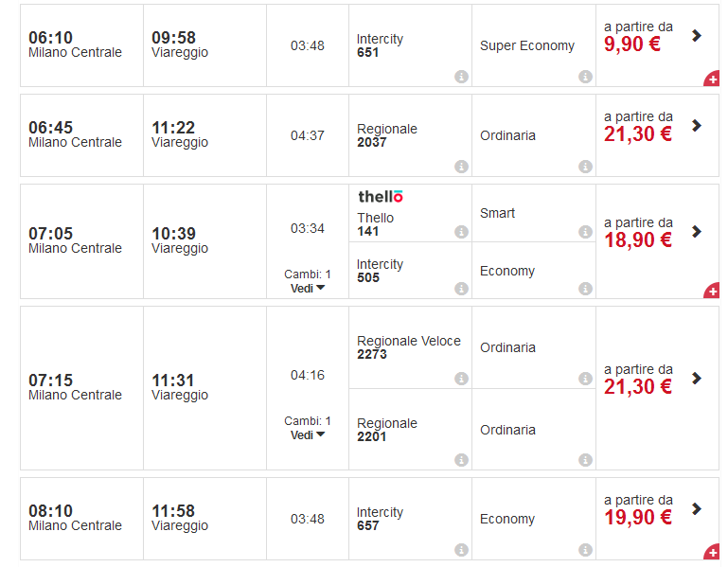Image resolution: width=728 pixels, height=567 pixels.
Task: Show info for Intercity 505 train
Action: (x=461, y=289)
